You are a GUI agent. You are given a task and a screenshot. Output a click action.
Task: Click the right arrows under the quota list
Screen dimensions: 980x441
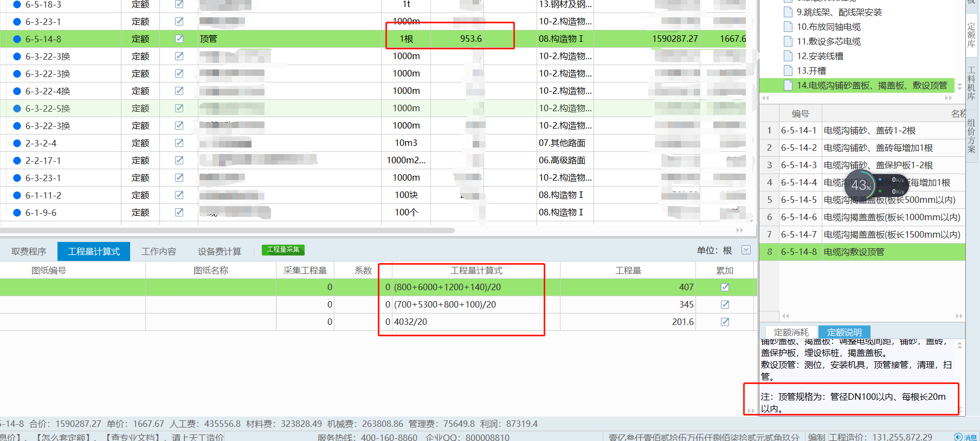959,316
